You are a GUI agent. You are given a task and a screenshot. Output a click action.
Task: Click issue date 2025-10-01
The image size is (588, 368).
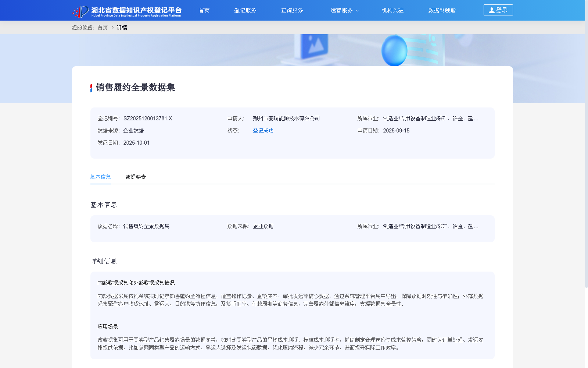click(x=136, y=143)
